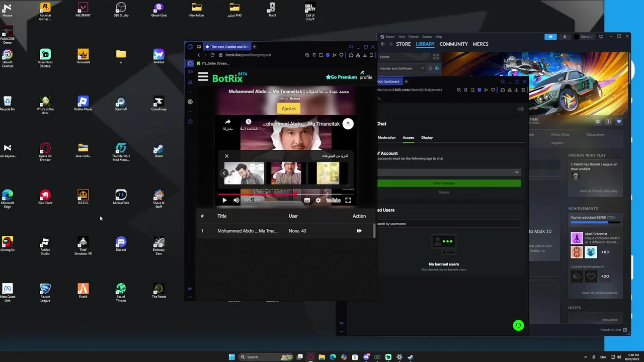Click the Ajustes button
The height and width of the screenshot is (362, 644).
[289, 109]
